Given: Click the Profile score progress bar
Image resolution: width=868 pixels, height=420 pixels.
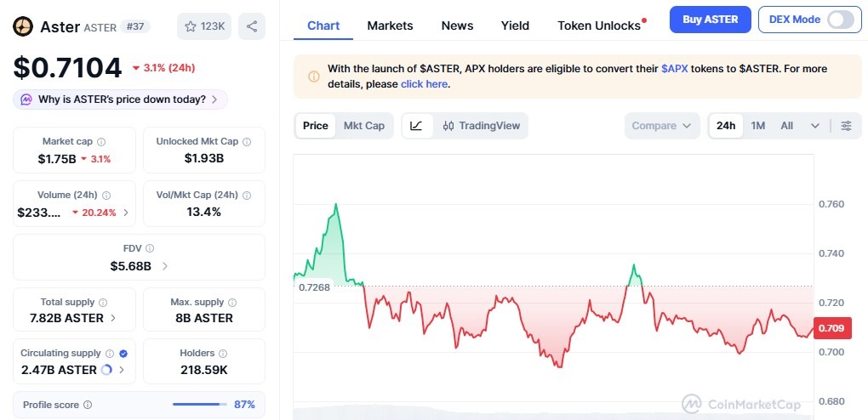Looking at the screenshot, I should [x=200, y=405].
